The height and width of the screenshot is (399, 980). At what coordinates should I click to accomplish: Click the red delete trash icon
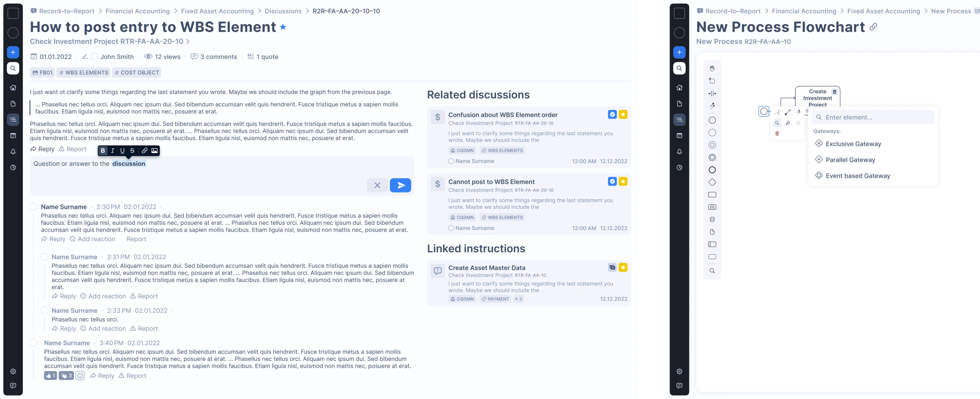[777, 133]
